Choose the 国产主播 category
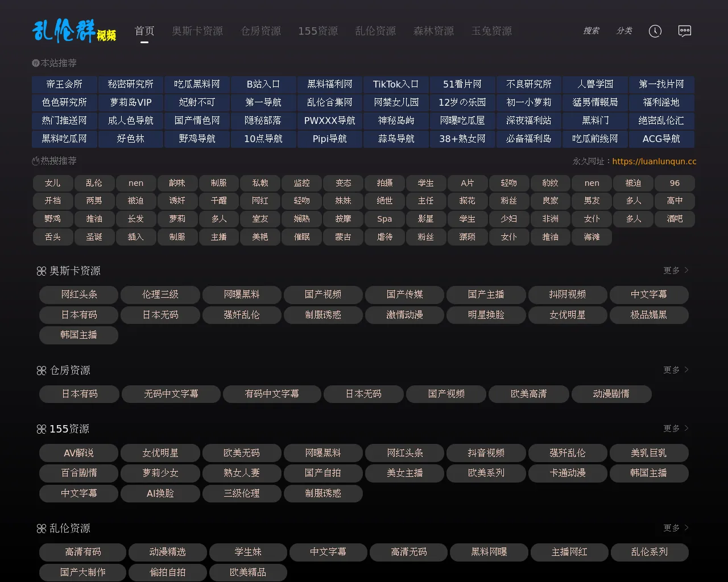Image resolution: width=728 pixels, height=582 pixels. [486, 294]
